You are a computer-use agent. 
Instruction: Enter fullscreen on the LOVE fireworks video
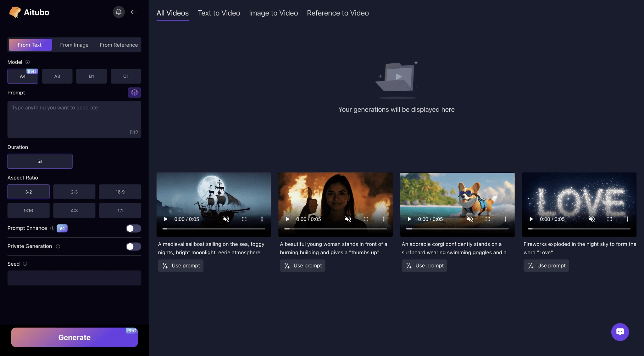pyautogui.click(x=610, y=219)
